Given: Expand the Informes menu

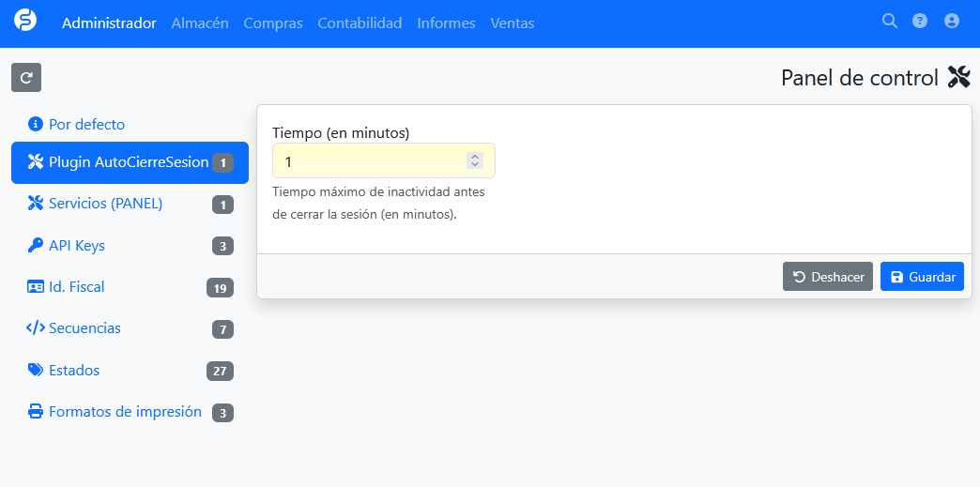Looking at the screenshot, I should click(446, 23).
